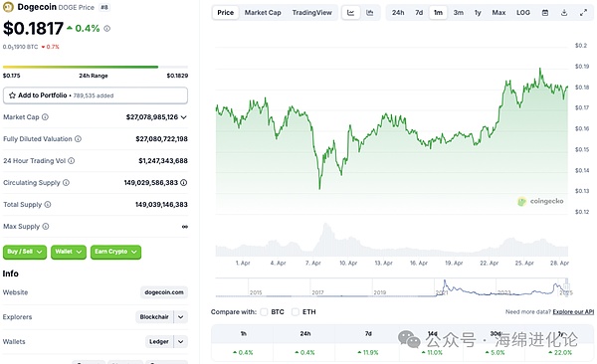
Task: Open the Buy / Sell dropdown
Action: click(25, 252)
